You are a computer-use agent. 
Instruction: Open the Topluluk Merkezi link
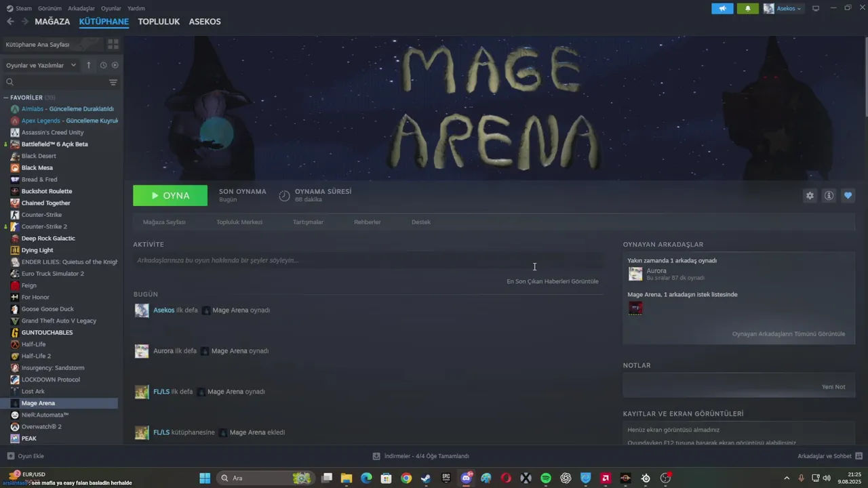(239, 222)
